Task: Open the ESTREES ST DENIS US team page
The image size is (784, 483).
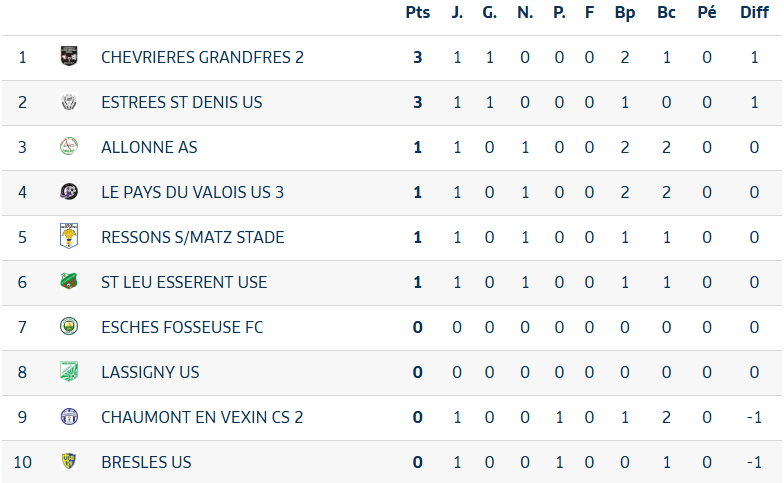Action: [182, 102]
